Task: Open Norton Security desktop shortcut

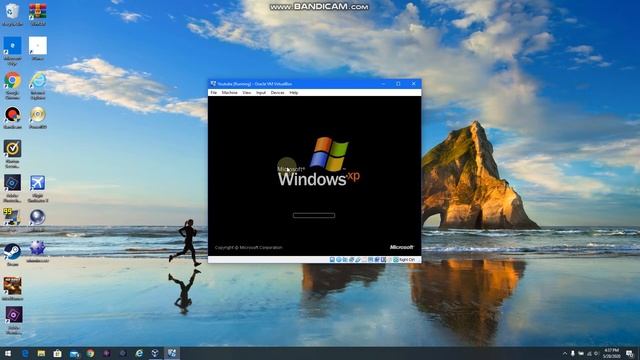Action: pyautogui.click(x=12, y=154)
